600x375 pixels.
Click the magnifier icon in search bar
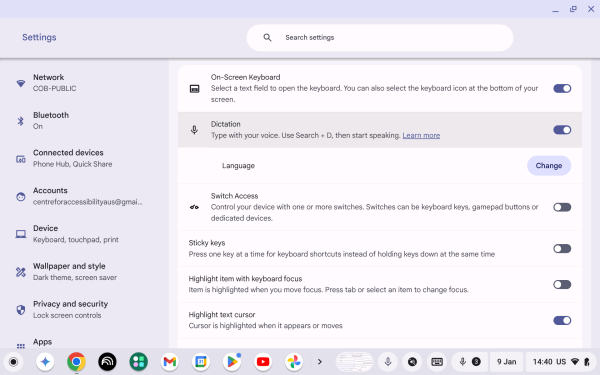pyautogui.click(x=267, y=38)
